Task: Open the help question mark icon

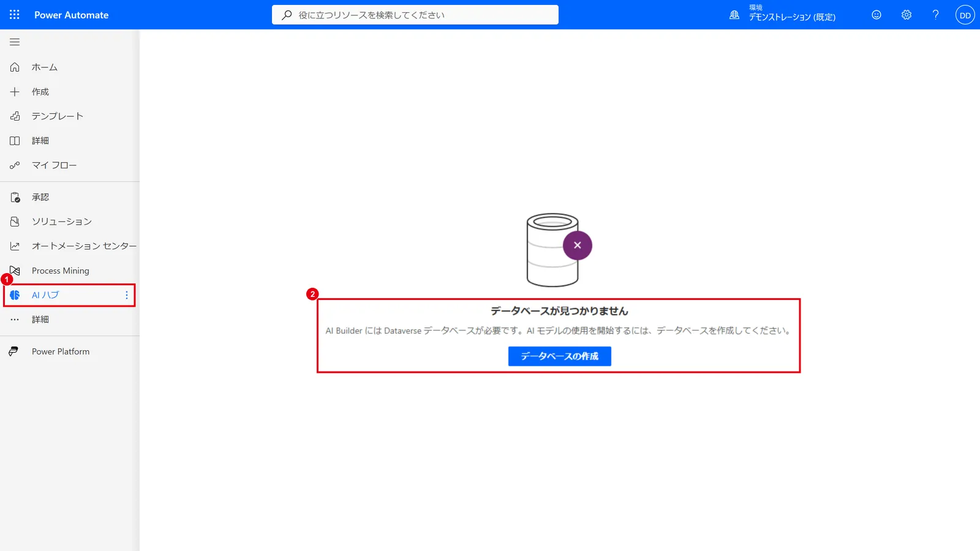Action: tap(935, 15)
